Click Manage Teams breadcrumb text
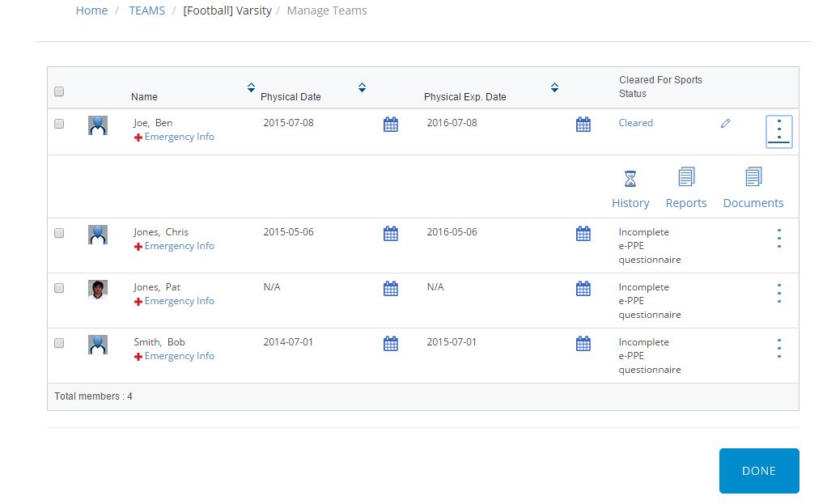The height and width of the screenshot is (504, 827). (327, 11)
